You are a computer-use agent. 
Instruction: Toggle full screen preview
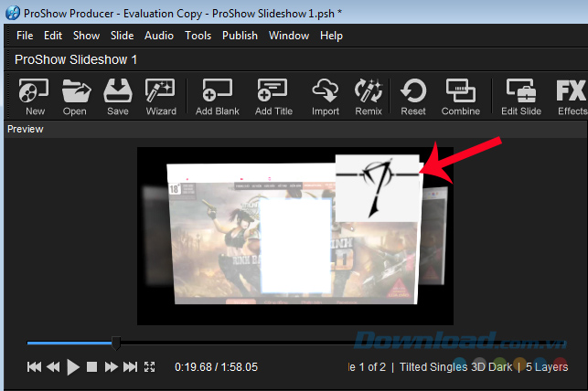[x=151, y=367]
